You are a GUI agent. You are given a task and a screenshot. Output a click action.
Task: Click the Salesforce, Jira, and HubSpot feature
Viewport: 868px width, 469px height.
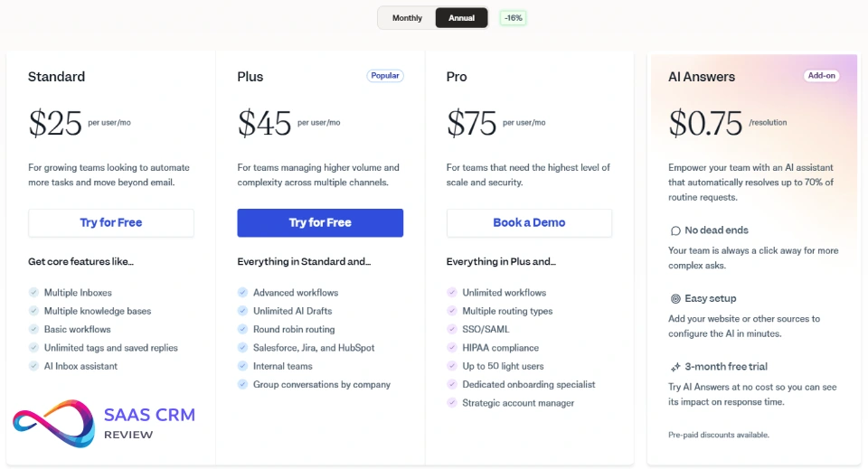tap(314, 348)
